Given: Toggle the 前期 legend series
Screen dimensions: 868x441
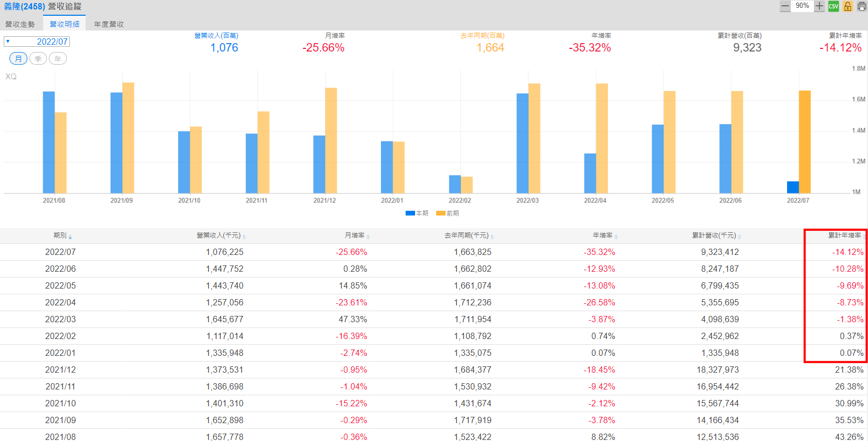Looking at the screenshot, I should 448,213.
